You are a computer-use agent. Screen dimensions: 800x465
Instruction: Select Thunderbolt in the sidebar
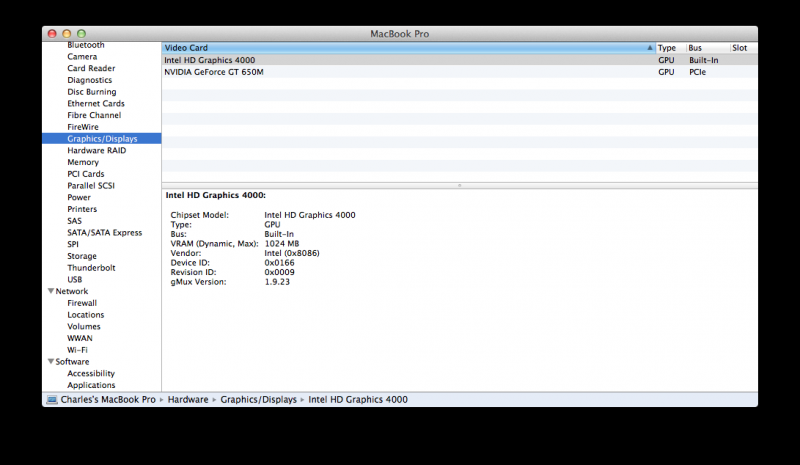tap(91, 268)
